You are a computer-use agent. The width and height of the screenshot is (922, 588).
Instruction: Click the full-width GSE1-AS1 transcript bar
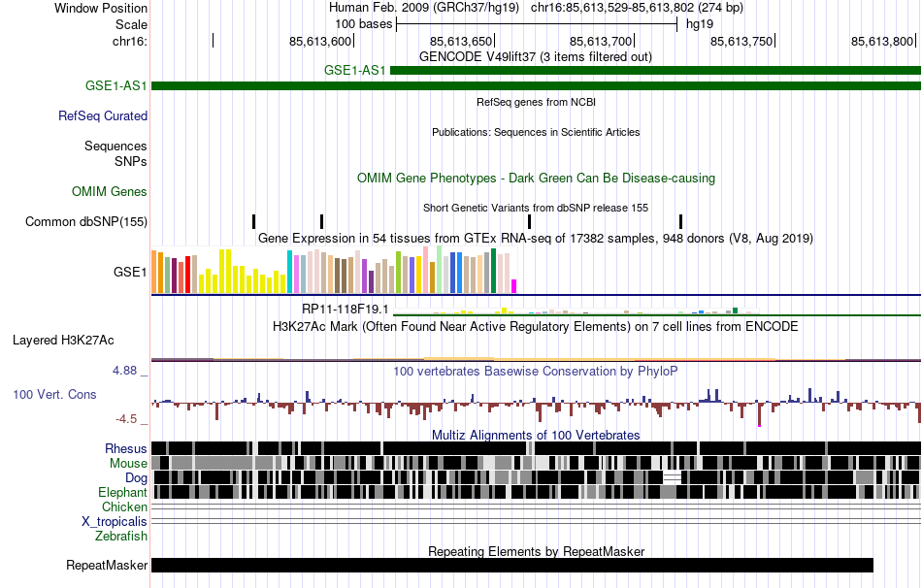pyautogui.click(x=537, y=85)
